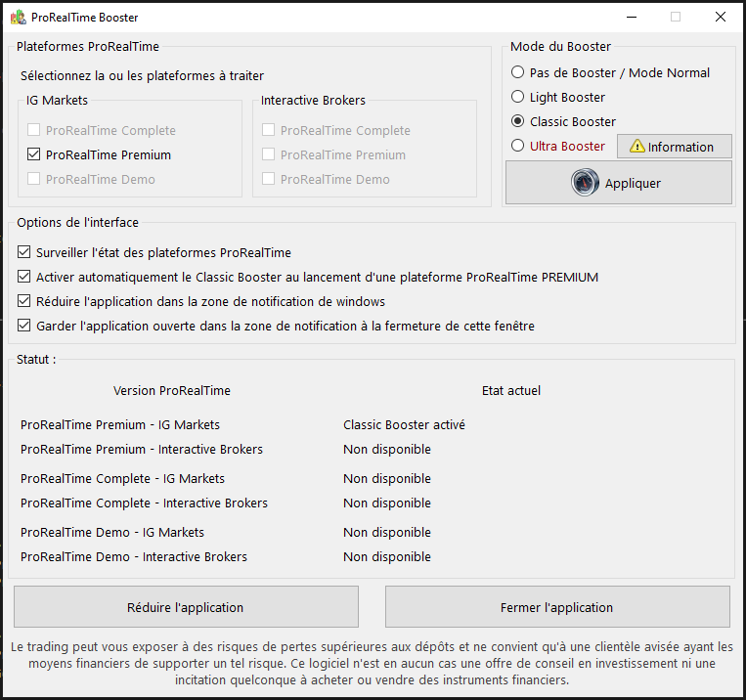This screenshot has height=700, width=746.
Task: Click 'ProRealTime Premium - Interactive Brokers' row
Action: 142,449
